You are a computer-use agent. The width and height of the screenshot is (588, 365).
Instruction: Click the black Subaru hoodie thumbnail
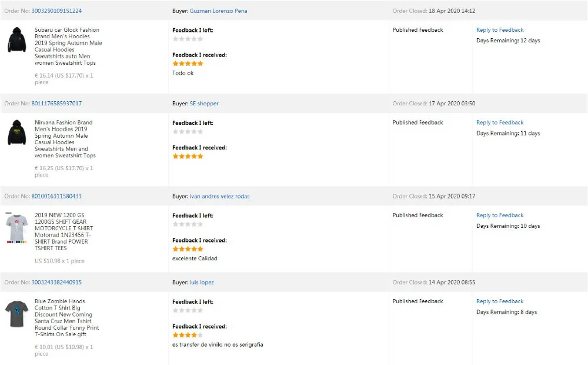[x=16, y=40]
